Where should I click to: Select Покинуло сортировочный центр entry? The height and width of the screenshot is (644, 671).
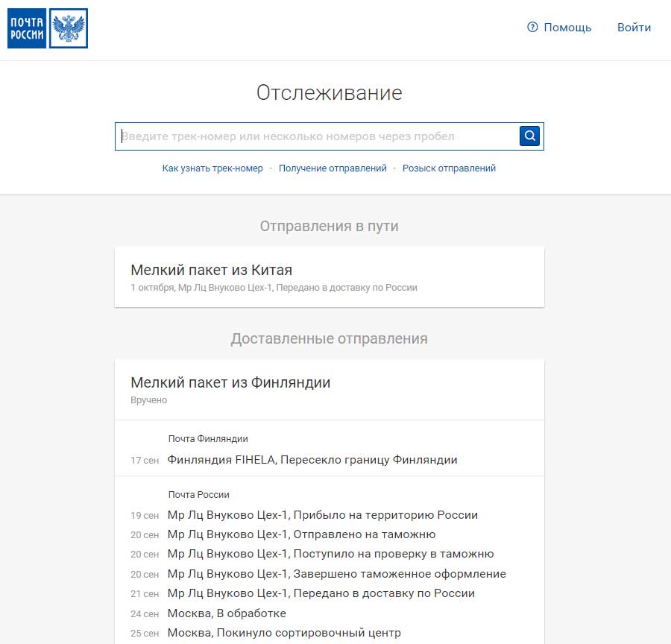(x=284, y=633)
